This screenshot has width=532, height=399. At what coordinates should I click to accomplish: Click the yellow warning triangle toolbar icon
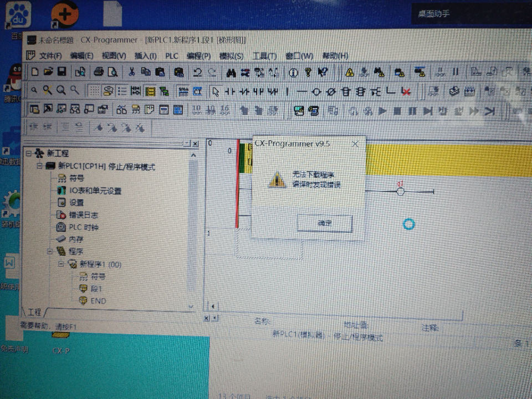350,72
